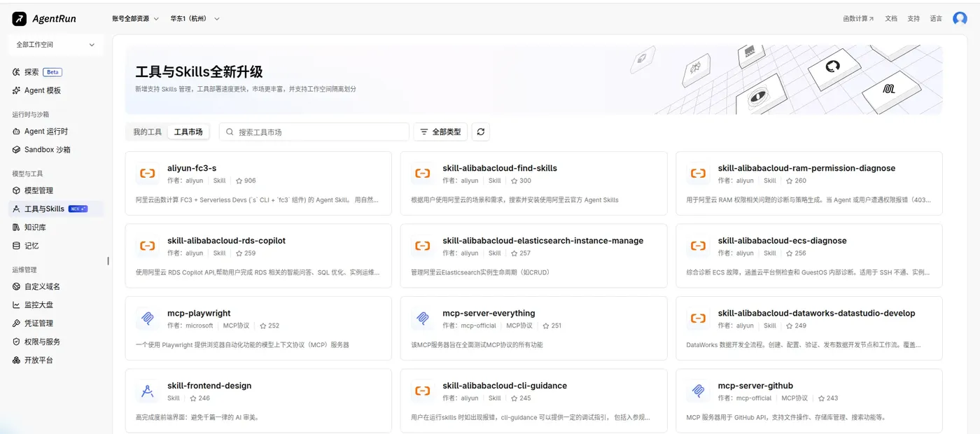Open the user avatar in the top right
The image size is (980, 434).
[960, 19]
